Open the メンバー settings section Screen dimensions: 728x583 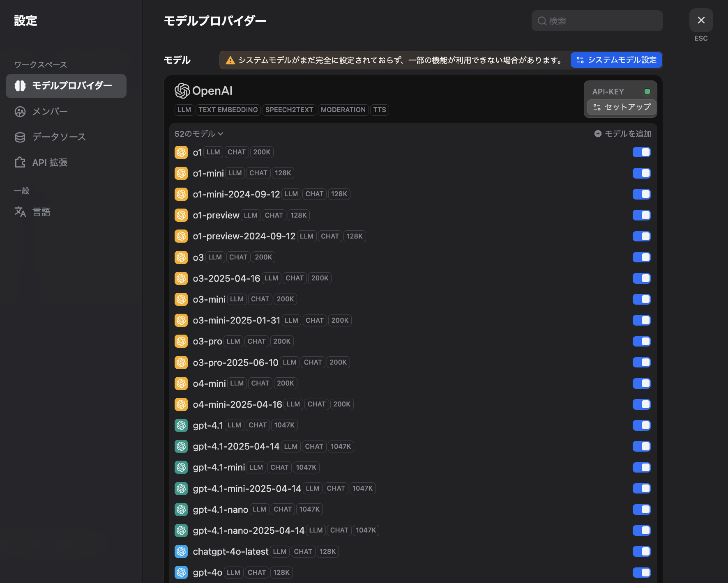pyautogui.click(x=66, y=112)
